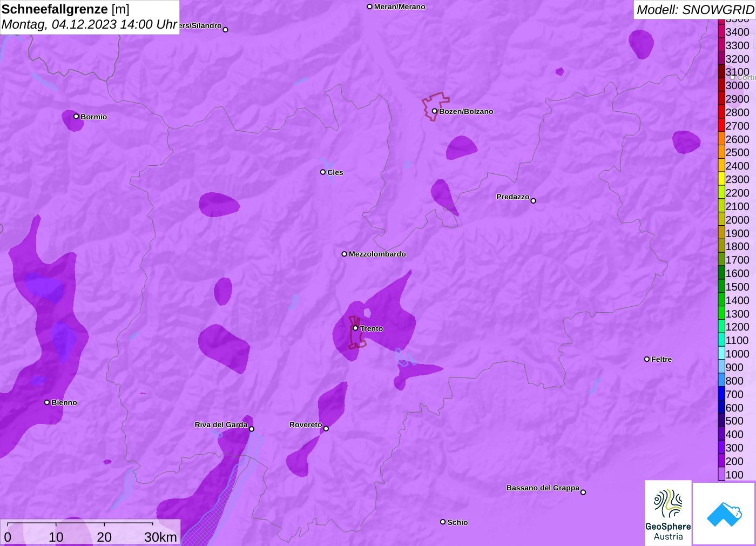Click the 1400 m green legend swatch
Image resolution: width=756 pixels, height=546 pixels.
[721, 300]
